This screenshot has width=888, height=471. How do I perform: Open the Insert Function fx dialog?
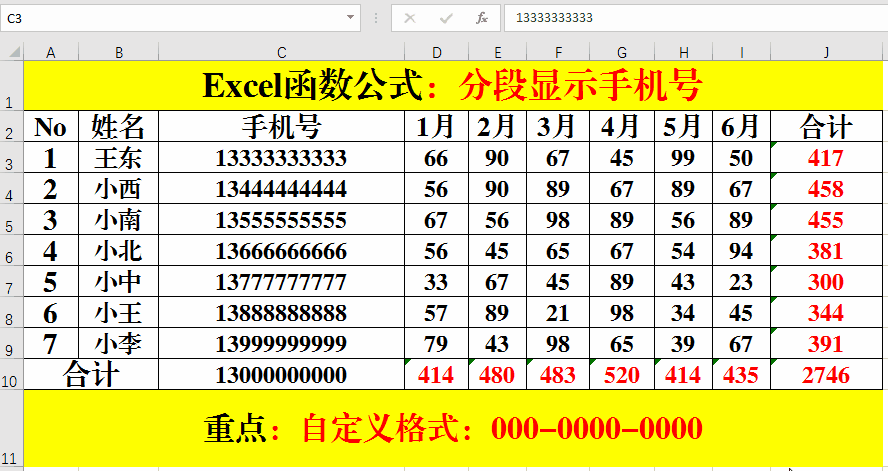pos(482,18)
